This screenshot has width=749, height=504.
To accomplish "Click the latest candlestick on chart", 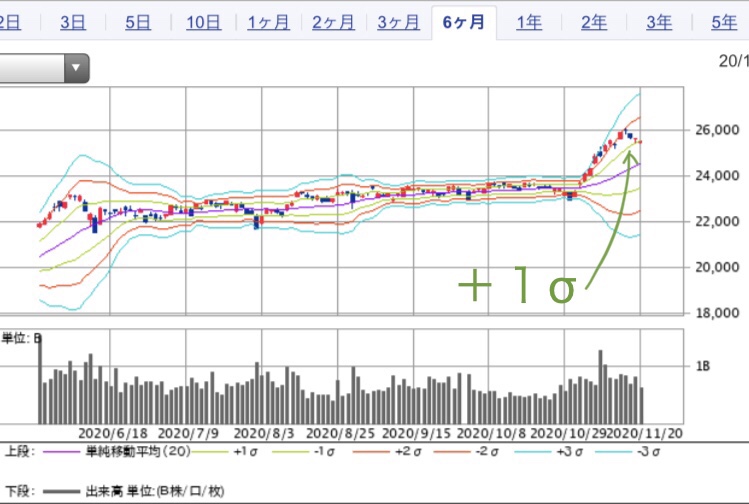I will point(640,142).
